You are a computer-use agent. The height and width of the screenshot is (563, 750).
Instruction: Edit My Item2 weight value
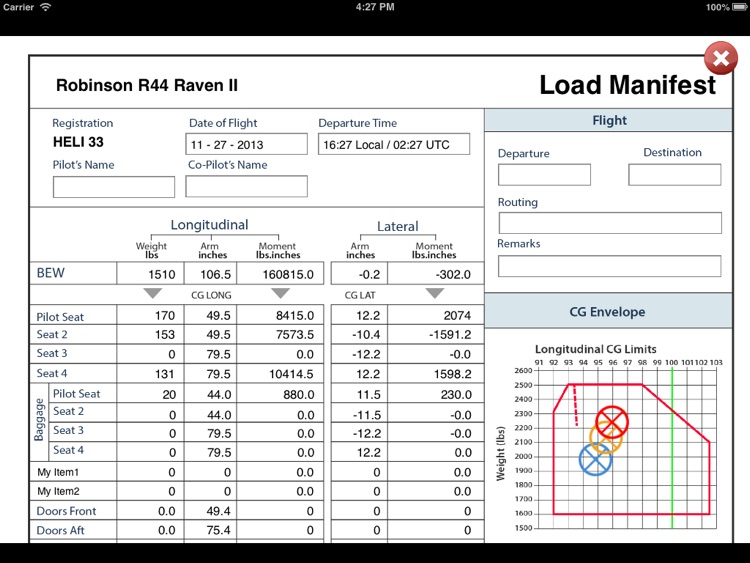150,491
